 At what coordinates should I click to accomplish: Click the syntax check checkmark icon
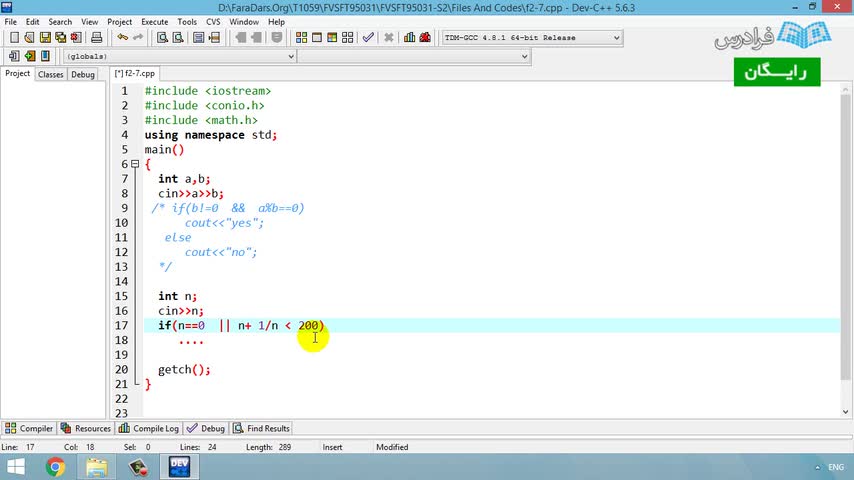coord(368,38)
